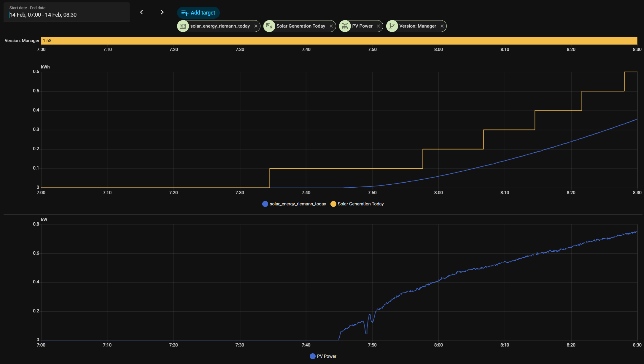Click the PV Power solar panel icon
Viewport: 644px width, 364px height.
click(345, 26)
